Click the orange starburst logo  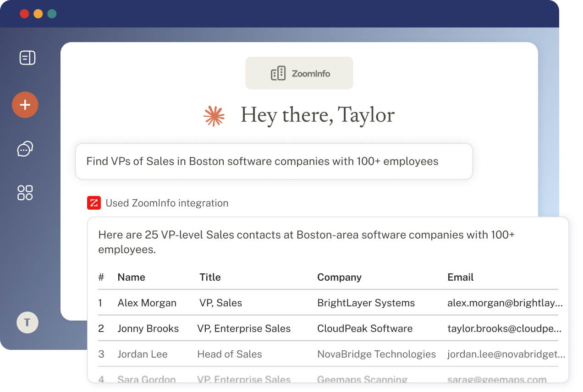(x=214, y=116)
